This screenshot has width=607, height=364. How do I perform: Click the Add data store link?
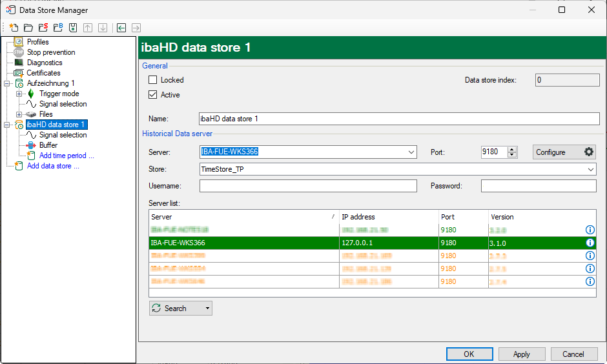[53, 166]
